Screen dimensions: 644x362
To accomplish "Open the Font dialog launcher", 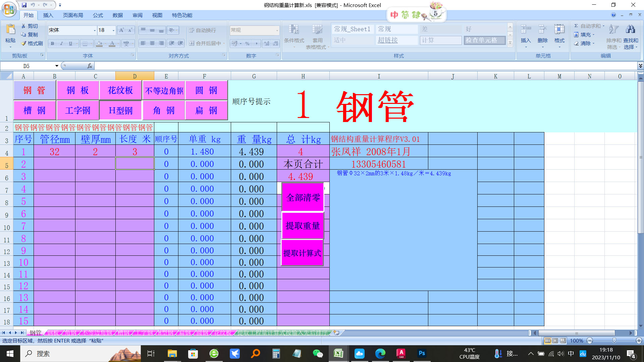I will coord(132,55).
